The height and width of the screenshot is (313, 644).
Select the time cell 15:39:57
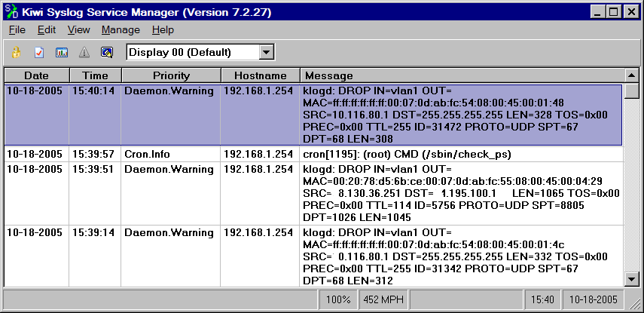coord(93,155)
